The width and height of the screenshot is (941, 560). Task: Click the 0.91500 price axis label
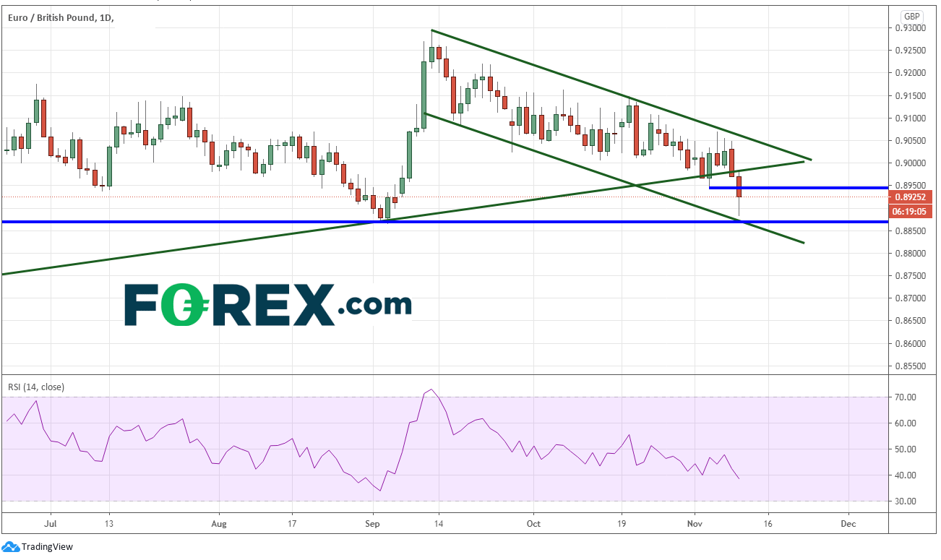point(909,96)
